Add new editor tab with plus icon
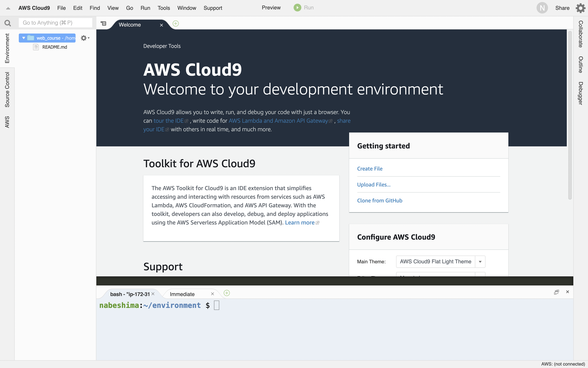 [x=176, y=24]
